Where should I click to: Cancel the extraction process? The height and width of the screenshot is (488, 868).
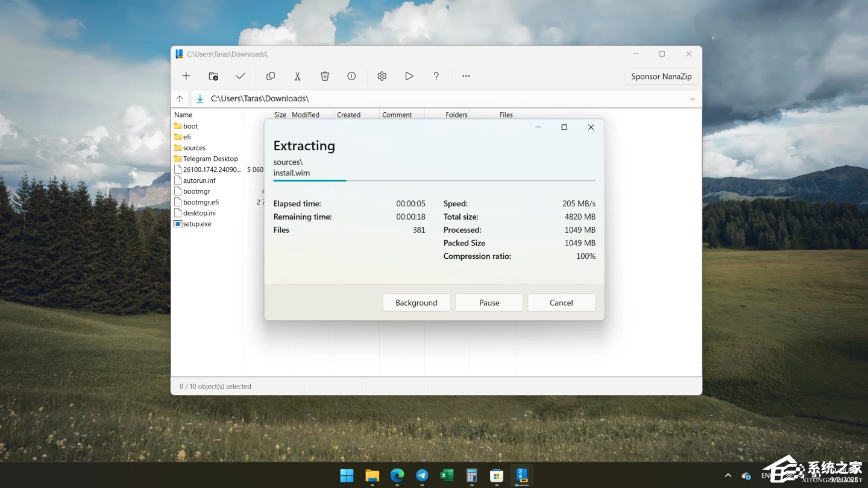tap(561, 303)
